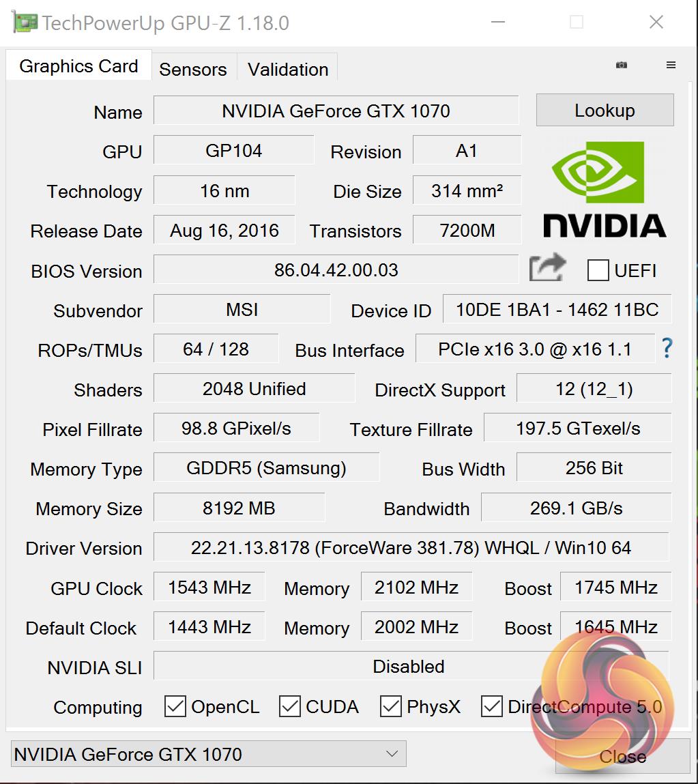Uncheck the CUDA checkbox

click(290, 706)
